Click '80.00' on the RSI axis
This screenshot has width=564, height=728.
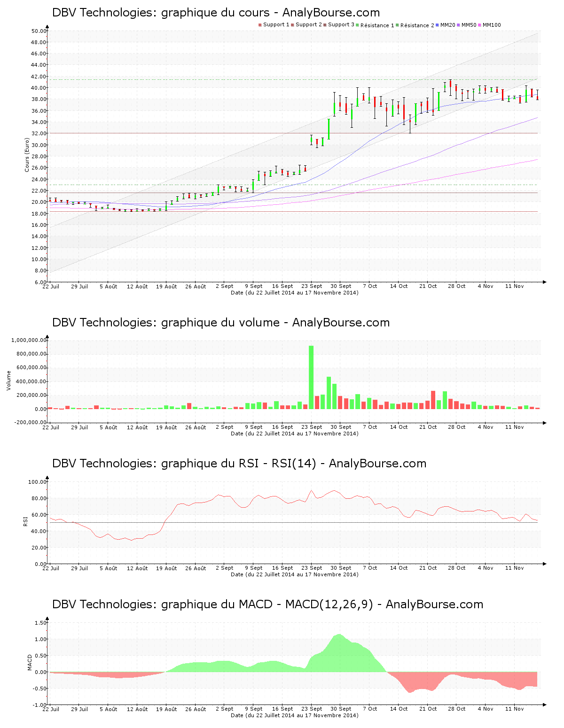tap(39, 498)
